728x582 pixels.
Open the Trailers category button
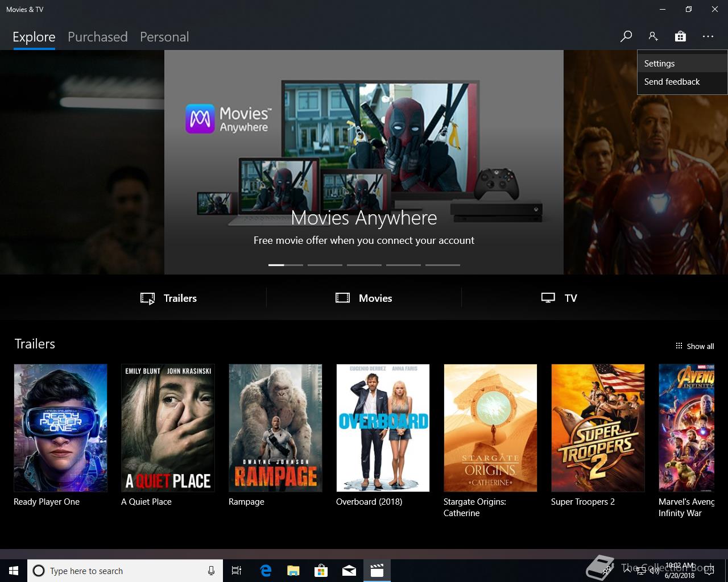click(x=169, y=298)
